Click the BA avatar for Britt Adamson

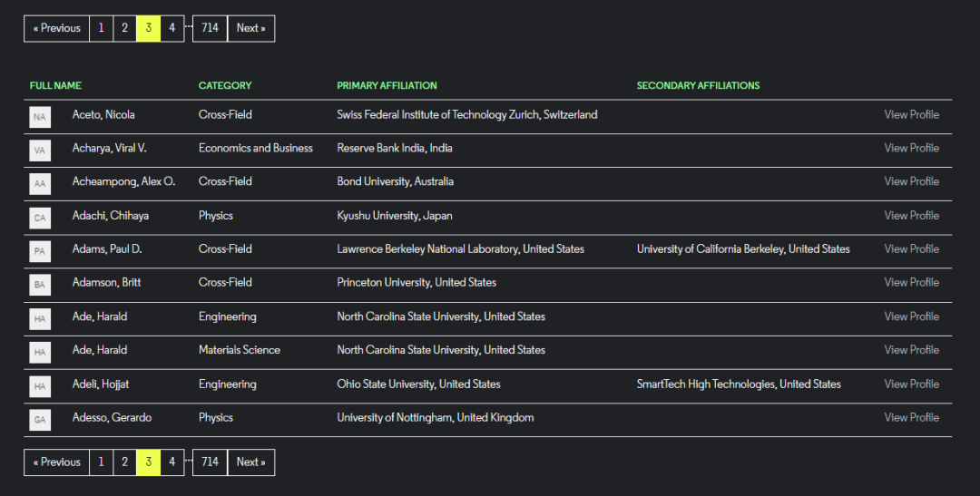40,284
